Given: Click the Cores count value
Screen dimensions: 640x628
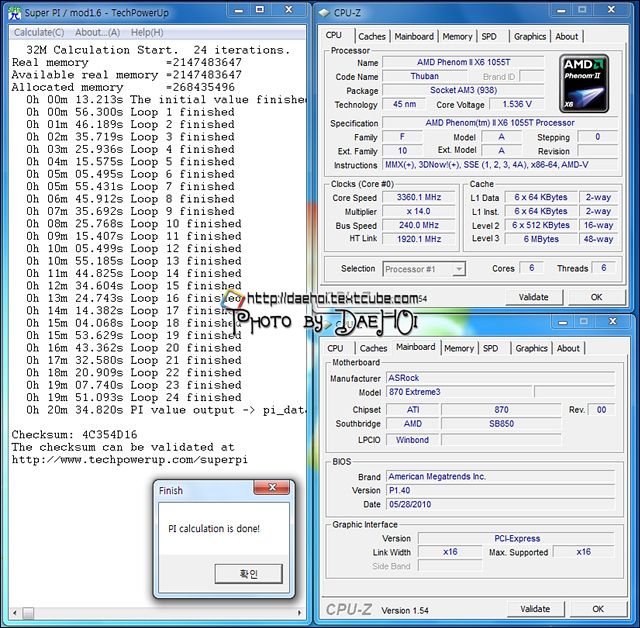Looking at the screenshot, I should (x=531, y=268).
